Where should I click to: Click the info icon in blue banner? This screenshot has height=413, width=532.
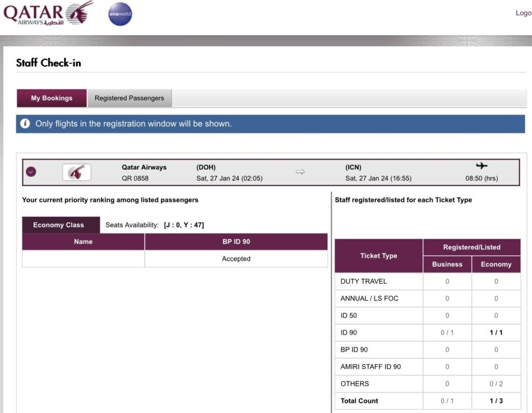(x=25, y=124)
